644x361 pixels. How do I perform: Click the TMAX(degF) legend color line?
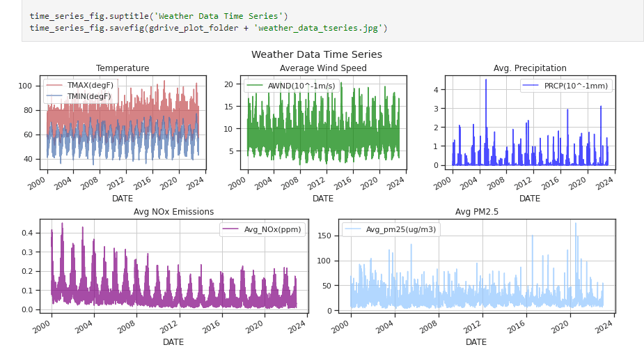pos(54,85)
